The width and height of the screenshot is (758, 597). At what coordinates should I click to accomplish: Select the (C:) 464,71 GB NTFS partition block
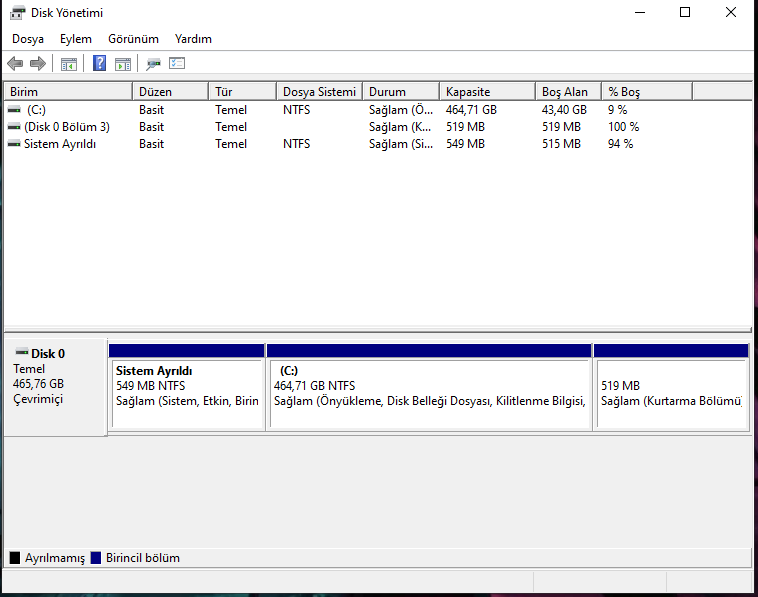click(429, 386)
